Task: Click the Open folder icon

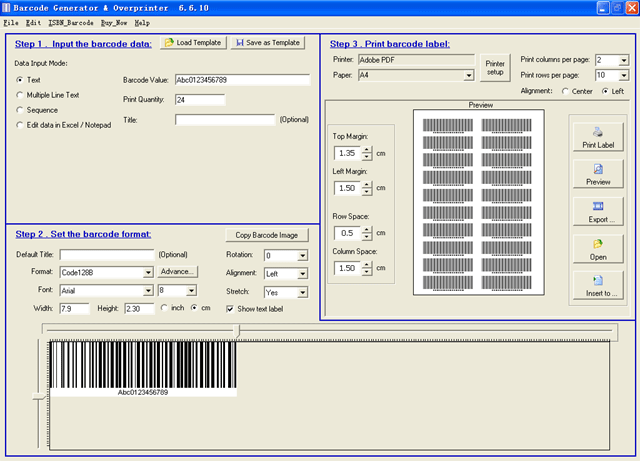Action: [x=598, y=244]
